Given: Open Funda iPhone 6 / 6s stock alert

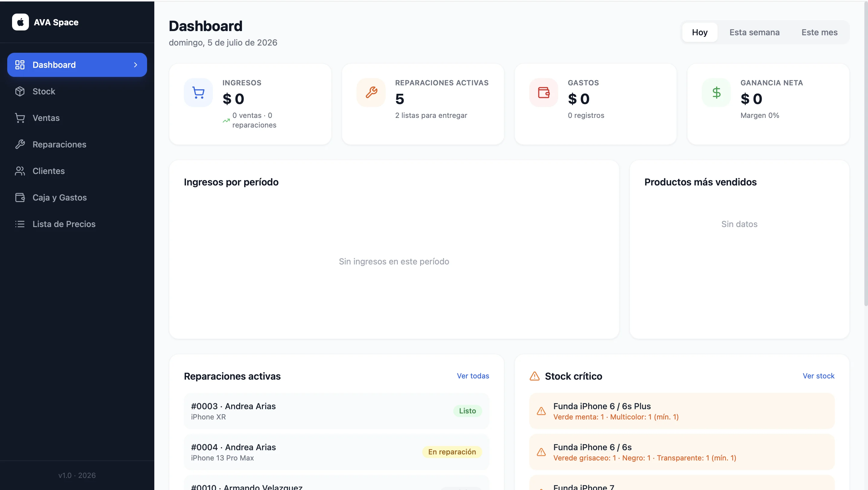Looking at the screenshot, I should coord(682,452).
